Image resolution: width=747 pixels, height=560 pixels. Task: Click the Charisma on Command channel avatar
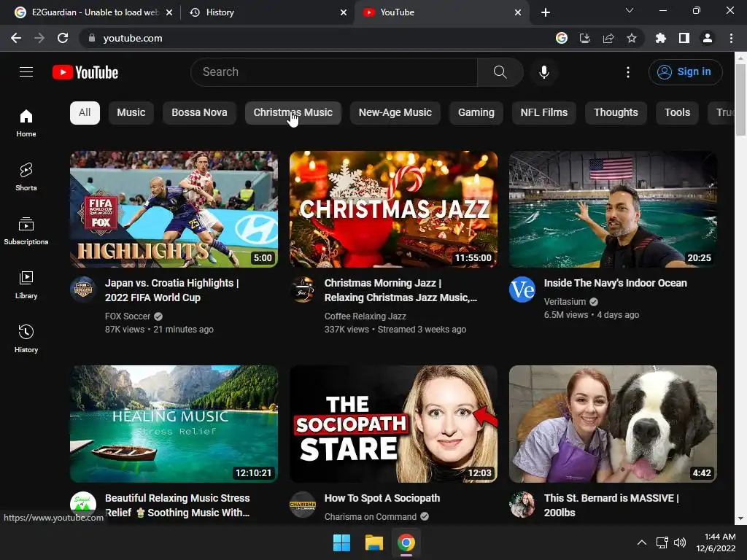pyautogui.click(x=303, y=505)
